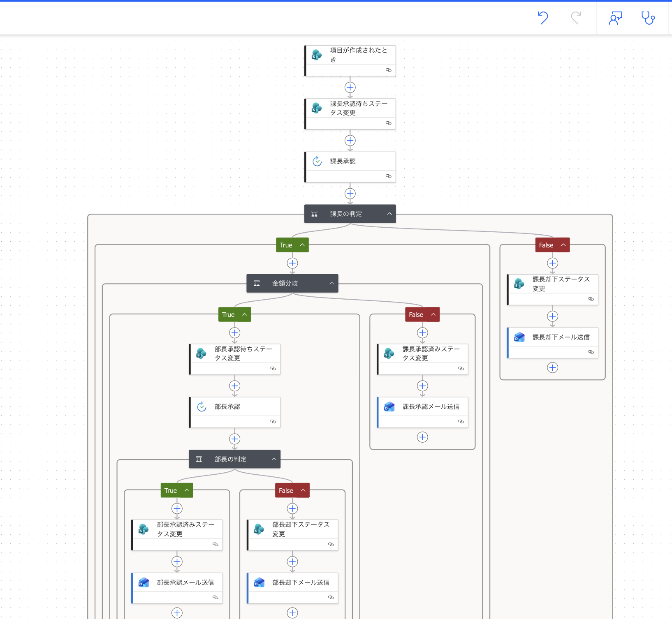Add a step above 部長承認済みステータス変更
The height and width of the screenshot is (619, 672).
click(177, 508)
